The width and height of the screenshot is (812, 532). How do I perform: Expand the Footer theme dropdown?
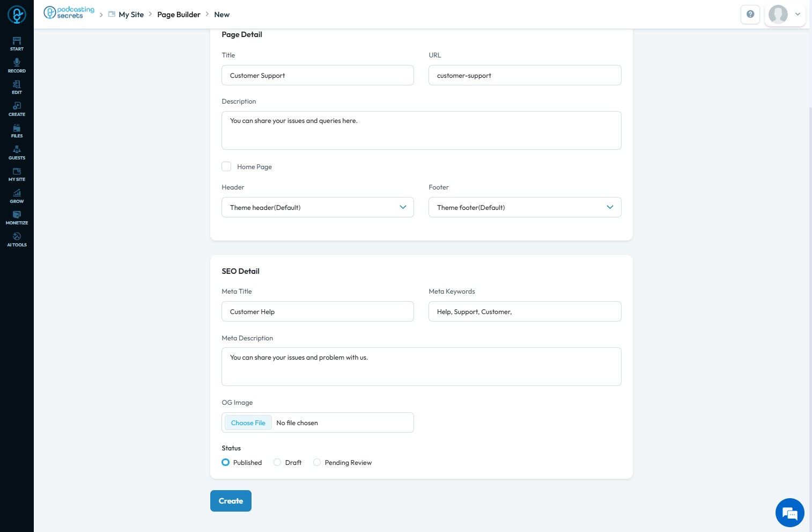pos(525,207)
